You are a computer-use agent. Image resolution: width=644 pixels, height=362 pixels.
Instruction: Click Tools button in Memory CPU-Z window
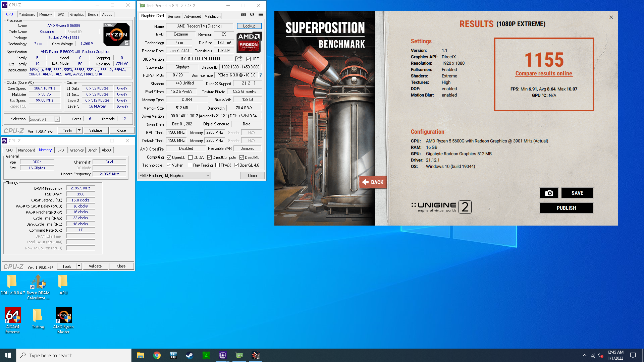pyautogui.click(x=67, y=266)
